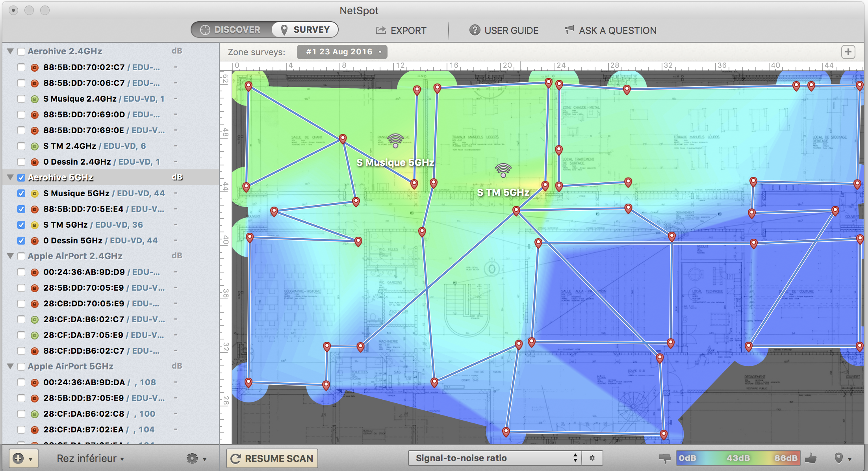The width and height of the screenshot is (868, 471).
Task: Collapse the Aerohive 5GHz group
Action: [x=11, y=178]
